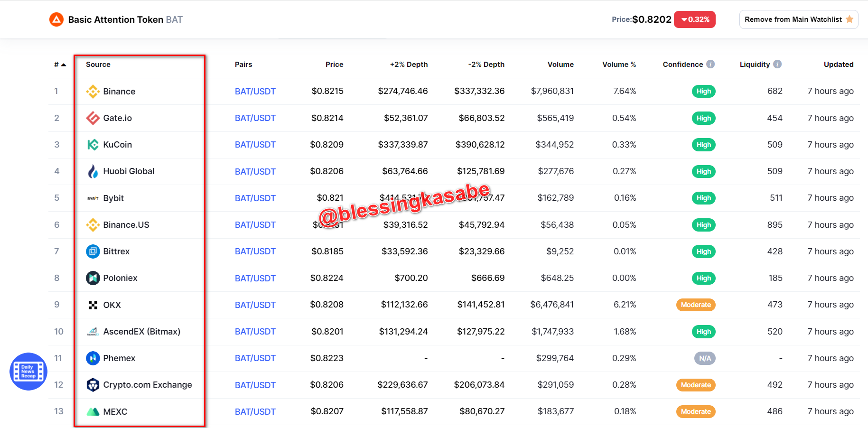
Task: Sort the table by Volume column
Action: click(x=560, y=65)
